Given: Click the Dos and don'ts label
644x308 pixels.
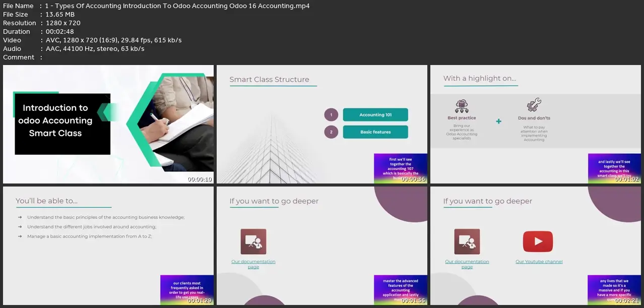Looking at the screenshot, I should coord(534,118).
